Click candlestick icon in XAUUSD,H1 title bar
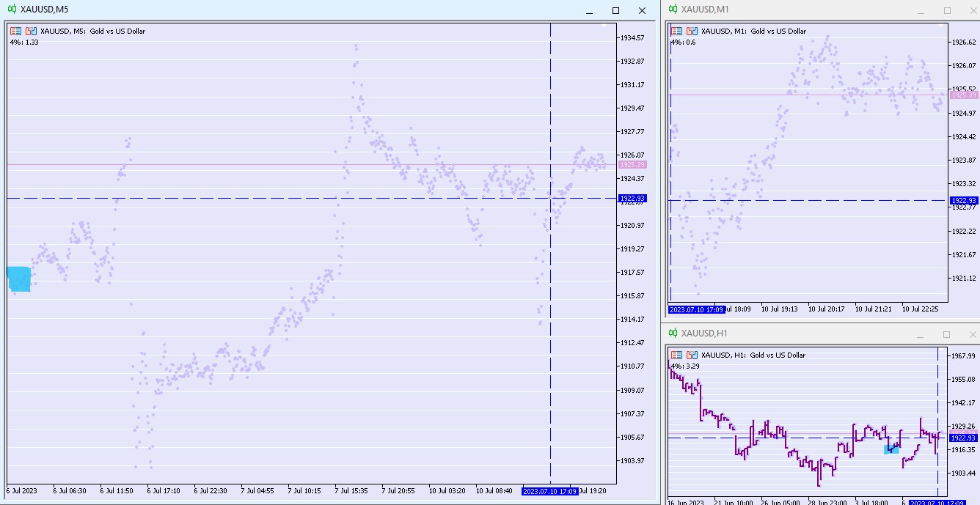The width and height of the screenshot is (980, 505). pos(672,333)
